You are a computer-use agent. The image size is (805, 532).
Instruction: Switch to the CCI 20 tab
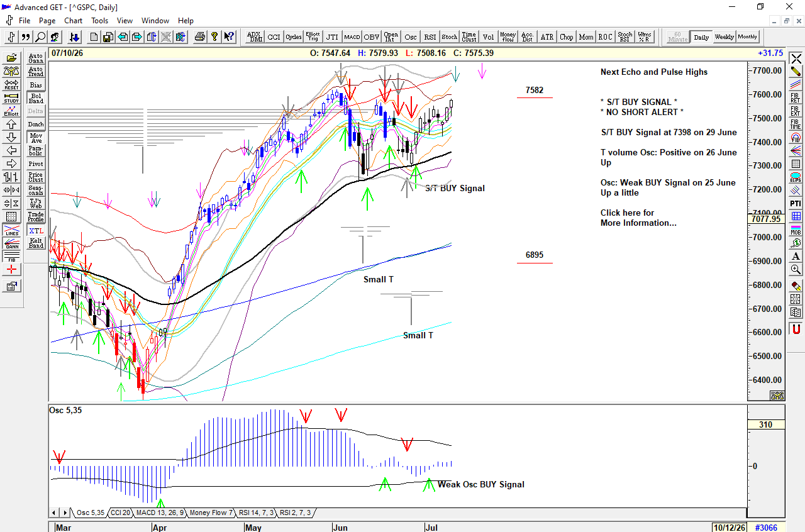coord(121,513)
